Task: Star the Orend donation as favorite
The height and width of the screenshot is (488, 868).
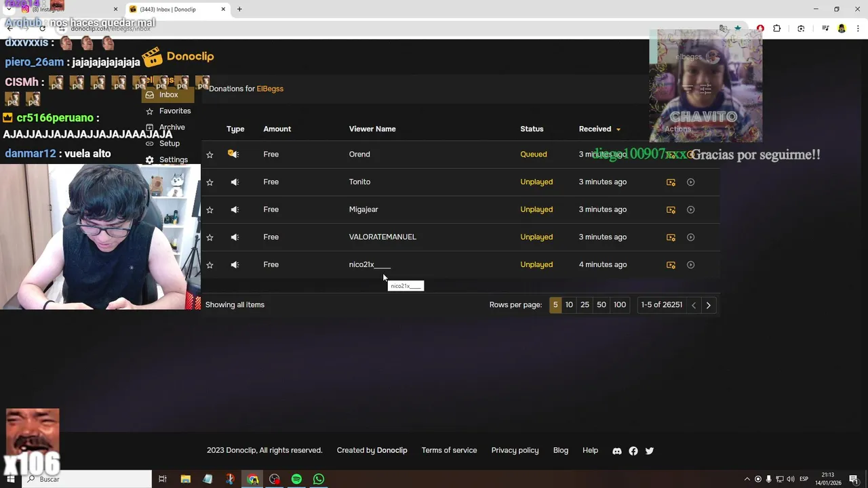Action: pos(210,155)
